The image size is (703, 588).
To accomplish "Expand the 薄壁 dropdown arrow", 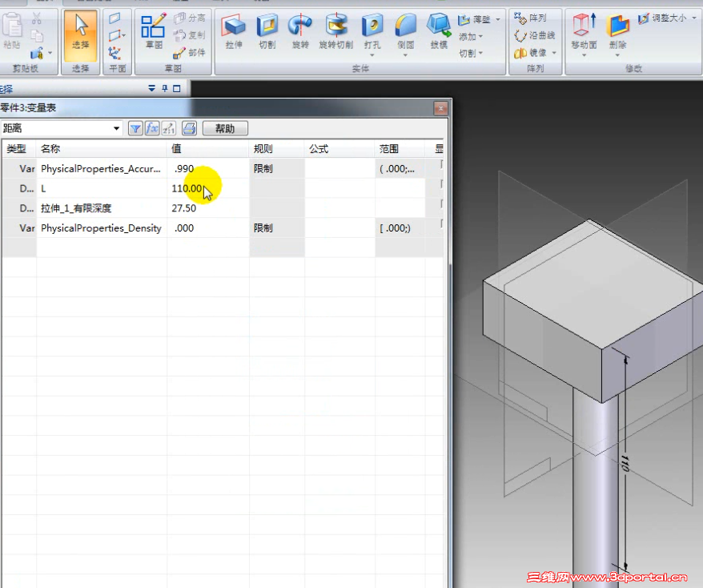I will (498, 19).
